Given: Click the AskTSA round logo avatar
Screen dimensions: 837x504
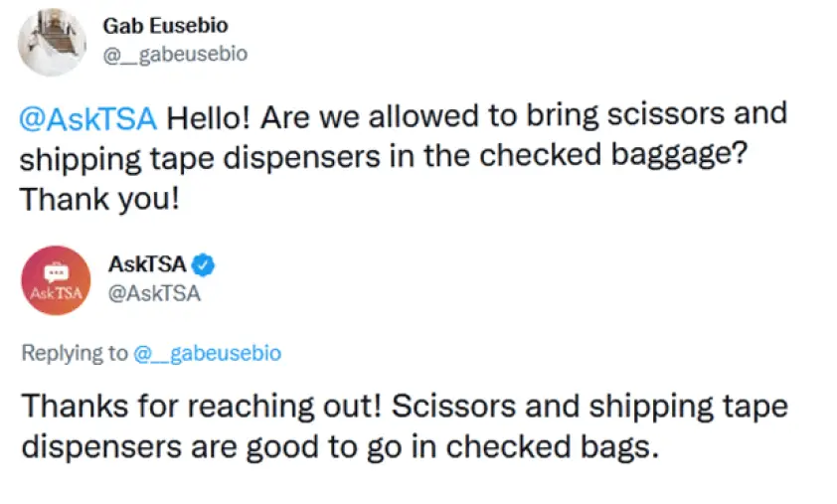Looking at the screenshot, I should [56, 280].
